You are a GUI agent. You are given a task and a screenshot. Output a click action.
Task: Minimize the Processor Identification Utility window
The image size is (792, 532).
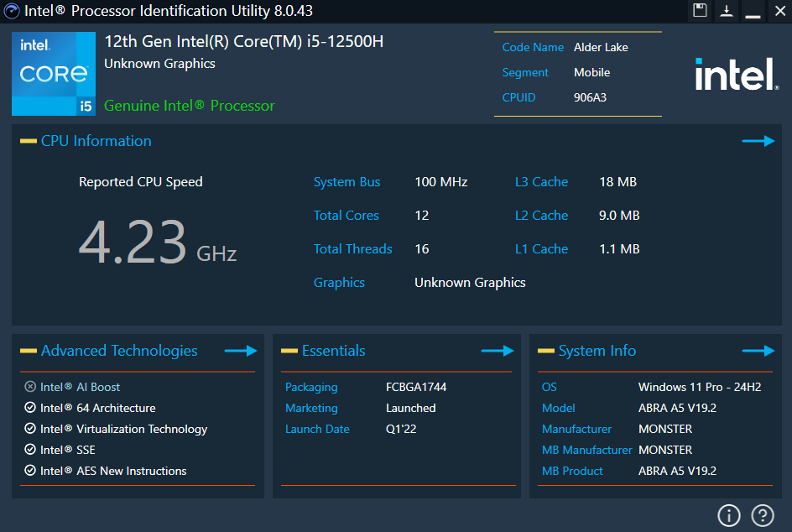point(753,11)
